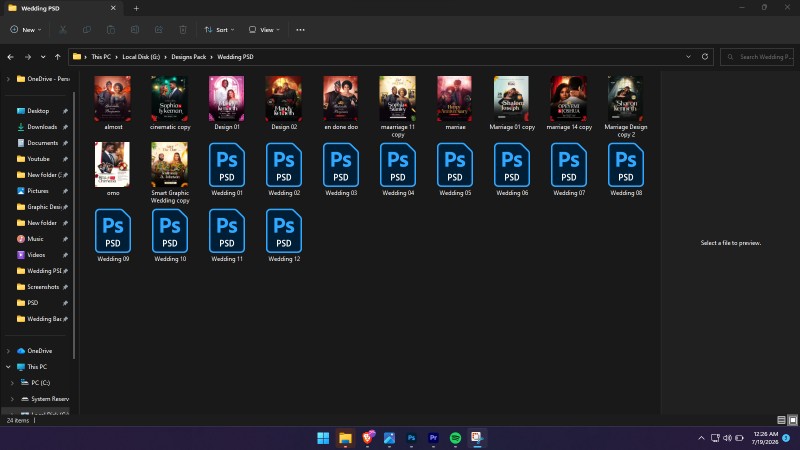Screen dimensions: 800x450
Task: Select the almost image thumbnail
Action: point(113,99)
